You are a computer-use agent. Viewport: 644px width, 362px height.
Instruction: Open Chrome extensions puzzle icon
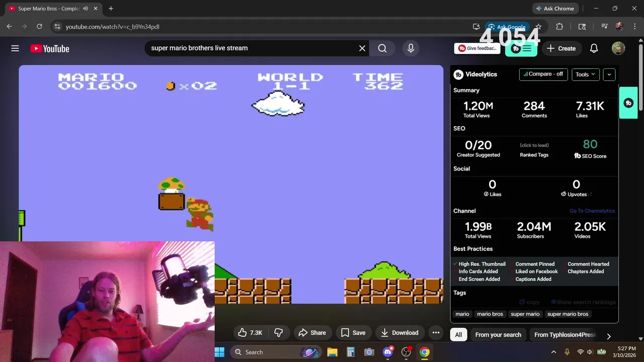(x=559, y=27)
